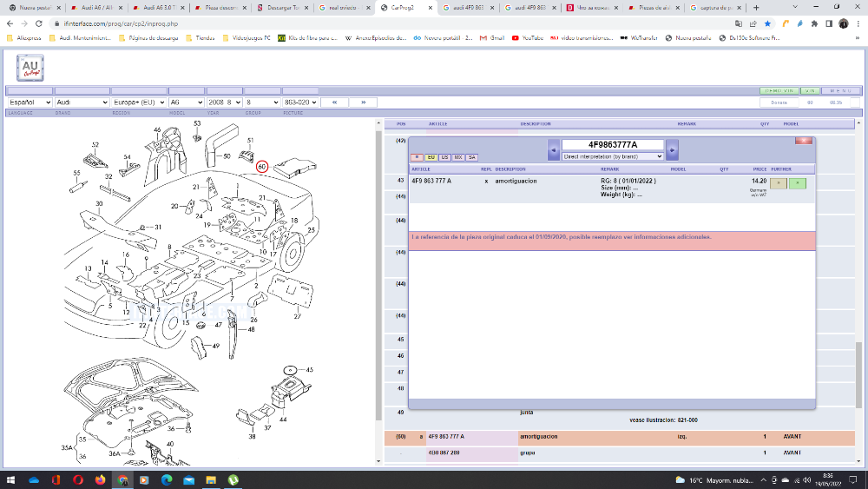Click the MENU button

(841, 91)
